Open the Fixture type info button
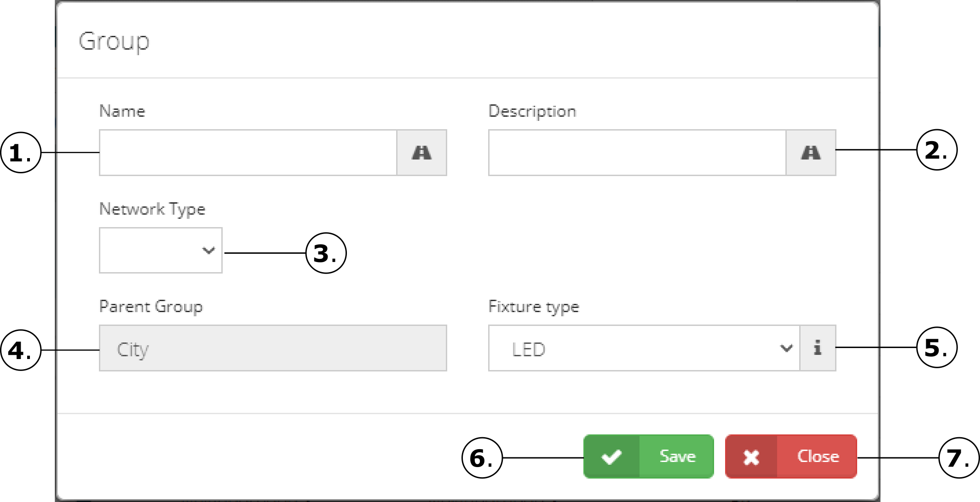Screen dimensions: 980x502 [818, 348]
